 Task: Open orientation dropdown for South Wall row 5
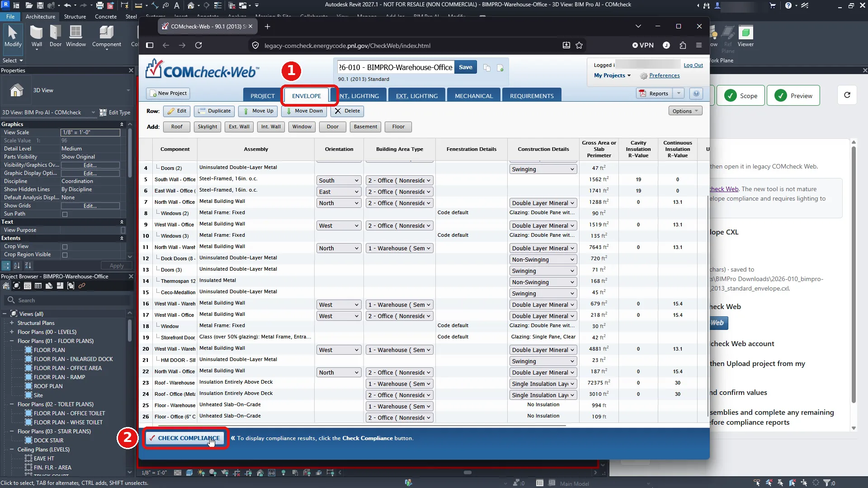(339, 180)
